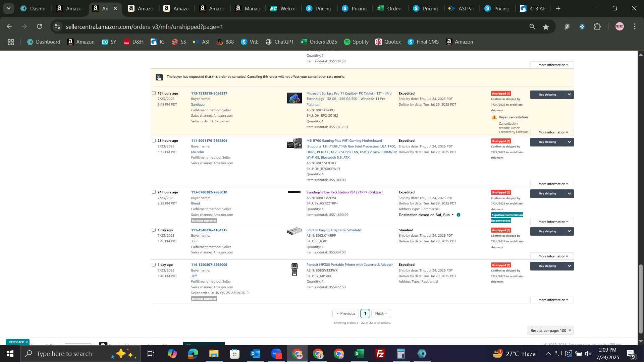Open the tab search dropdown arrow

tap(9, 8)
